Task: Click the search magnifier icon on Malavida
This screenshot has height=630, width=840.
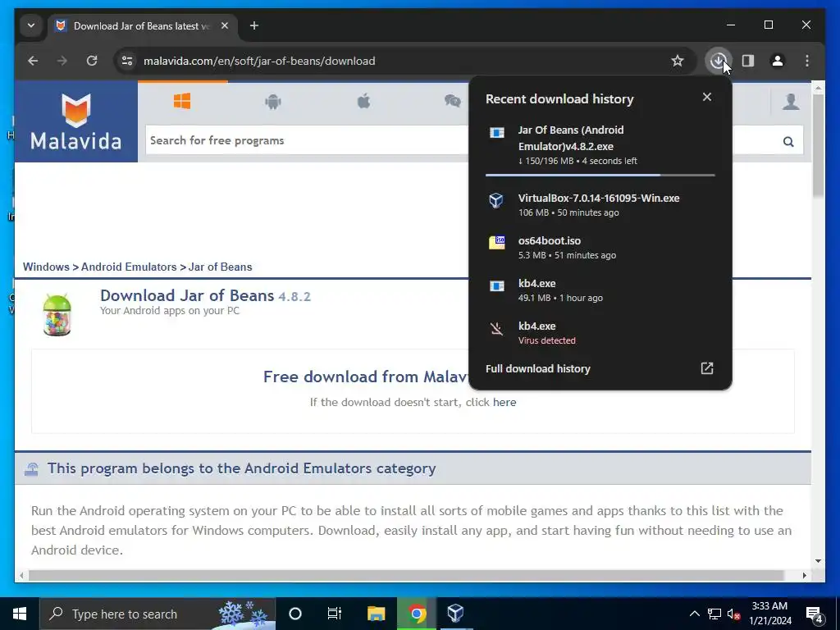Action: click(788, 141)
